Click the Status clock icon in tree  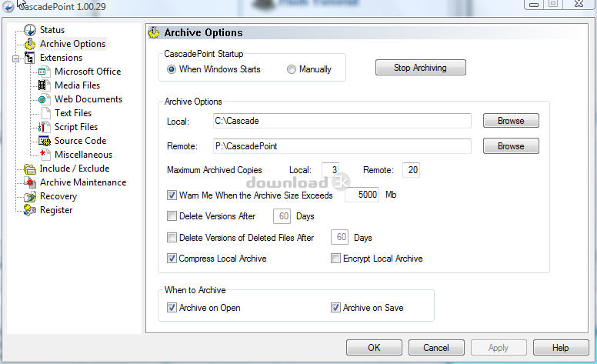click(30, 30)
